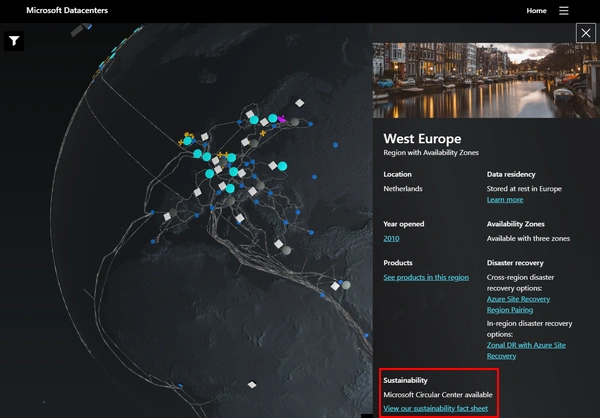
Task: Click the Amsterdam canal photo thumbnail
Action: point(486,80)
